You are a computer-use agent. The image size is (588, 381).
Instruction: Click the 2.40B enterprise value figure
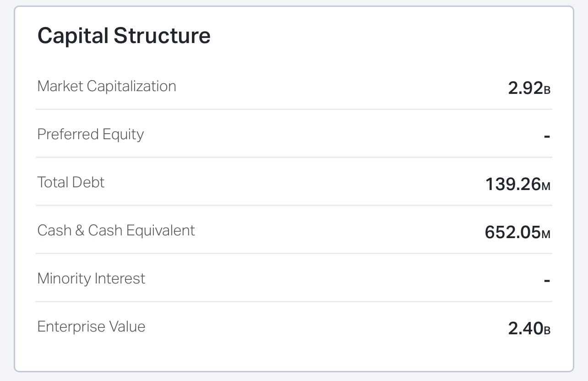[x=529, y=328]
